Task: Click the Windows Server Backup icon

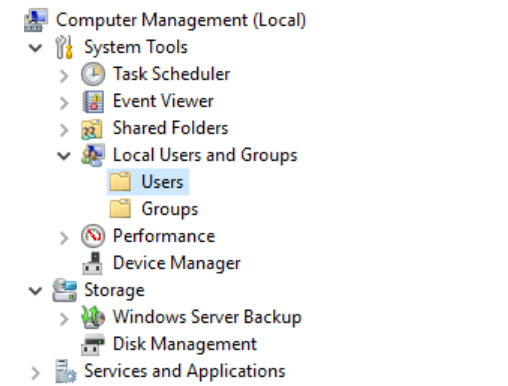Action: pyautogui.click(x=93, y=317)
